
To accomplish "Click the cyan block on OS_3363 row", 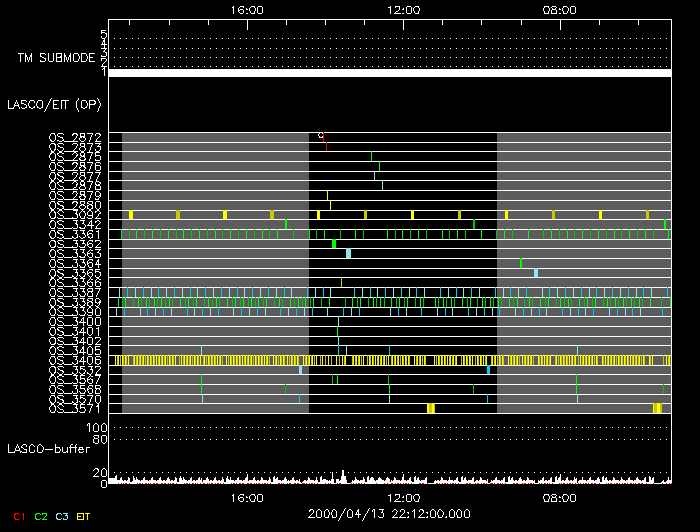I will pos(348,253).
